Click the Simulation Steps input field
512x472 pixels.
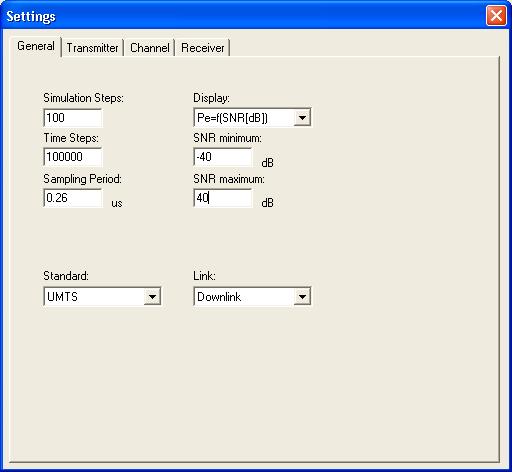click(x=73, y=118)
